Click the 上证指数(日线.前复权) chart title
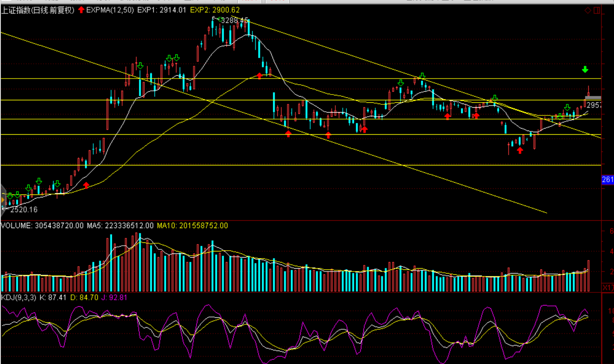 click(x=38, y=10)
